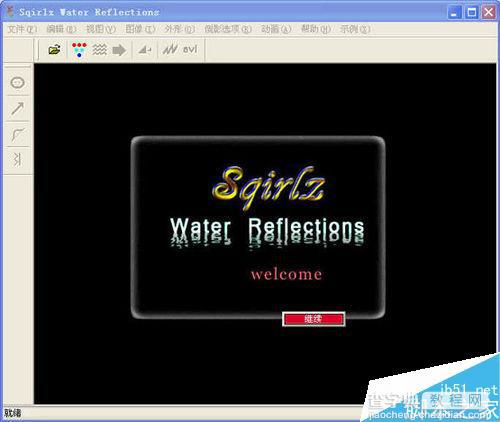Open the 视图 (View) menu
Screen dimensions: 500x422
tap(101, 29)
